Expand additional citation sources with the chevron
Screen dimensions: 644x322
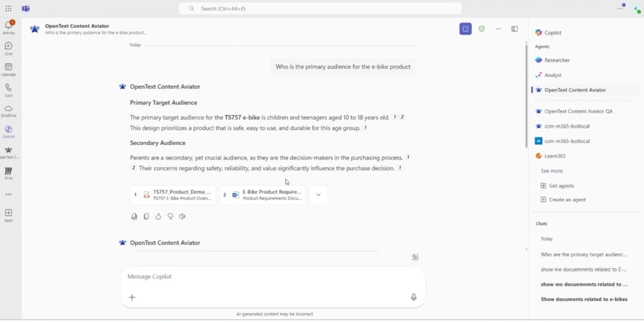[318, 195]
